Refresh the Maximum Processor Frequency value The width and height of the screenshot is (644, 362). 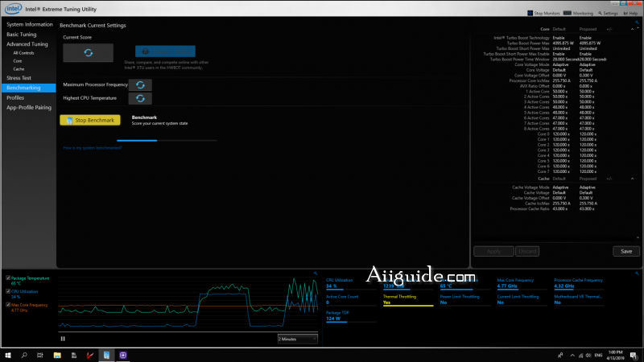coord(140,85)
